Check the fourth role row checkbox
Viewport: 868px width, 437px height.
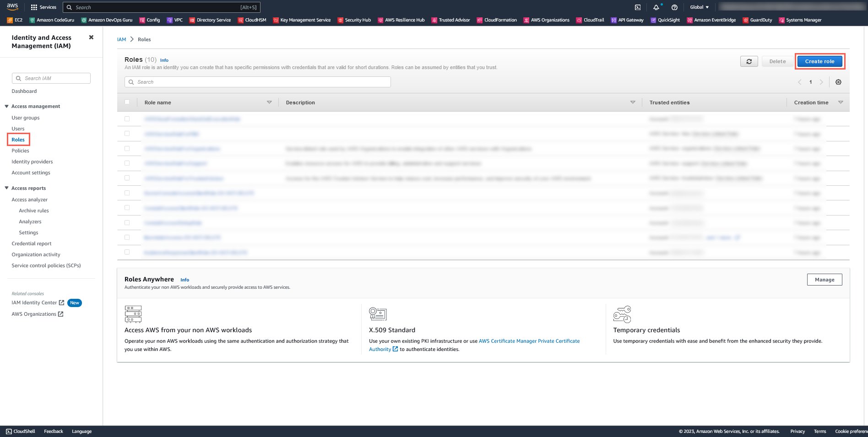point(127,163)
